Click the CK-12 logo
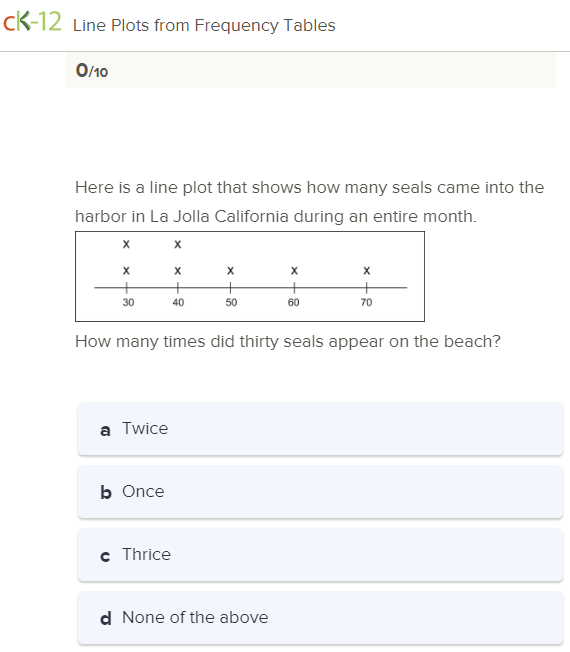570x652 pixels. tap(32, 22)
